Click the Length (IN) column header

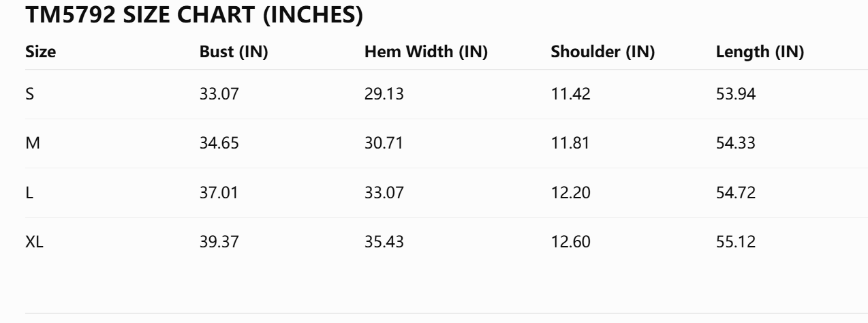pos(760,52)
